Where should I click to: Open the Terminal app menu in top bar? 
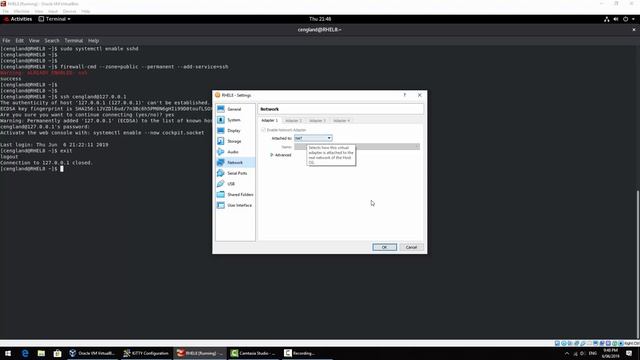[x=54, y=19]
